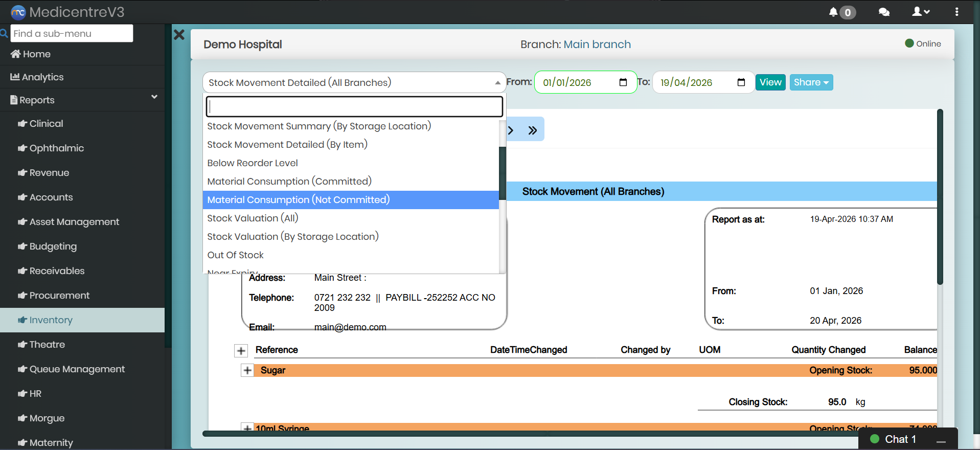This screenshot has height=450, width=980.
Task: Go to next report page arrow
Action: tap(511, 130)
